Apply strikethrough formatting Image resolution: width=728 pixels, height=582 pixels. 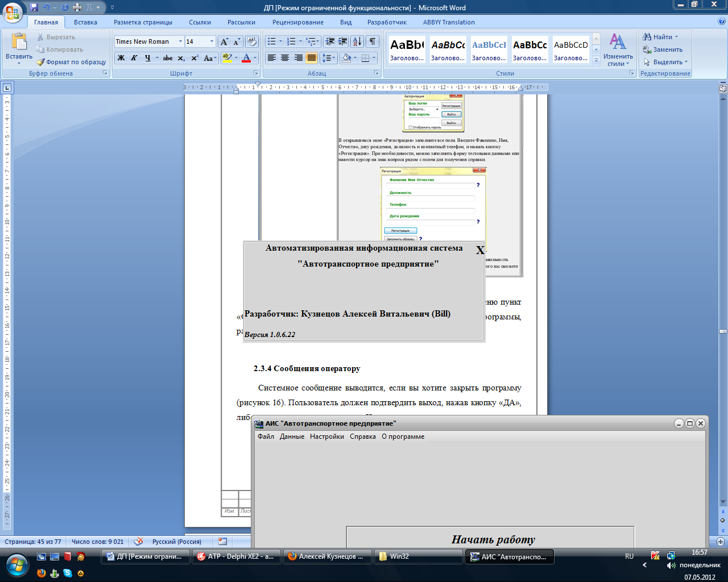(x=167, y=58)
